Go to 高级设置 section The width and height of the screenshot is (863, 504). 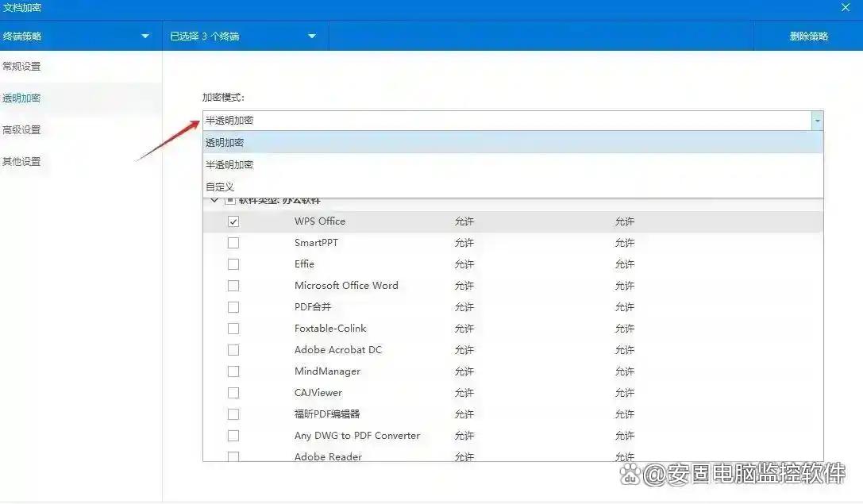coord(22,130)
